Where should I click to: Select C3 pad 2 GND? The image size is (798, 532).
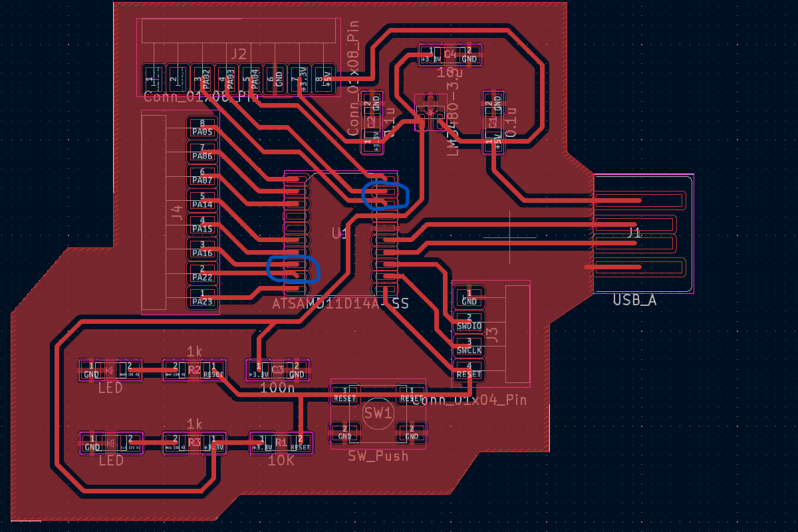pos(297,370)
